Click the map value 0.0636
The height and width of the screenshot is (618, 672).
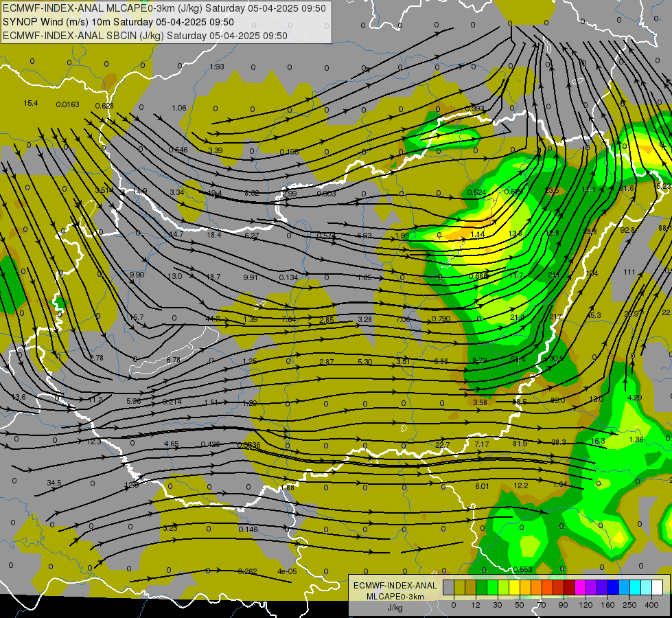point(248,445)
